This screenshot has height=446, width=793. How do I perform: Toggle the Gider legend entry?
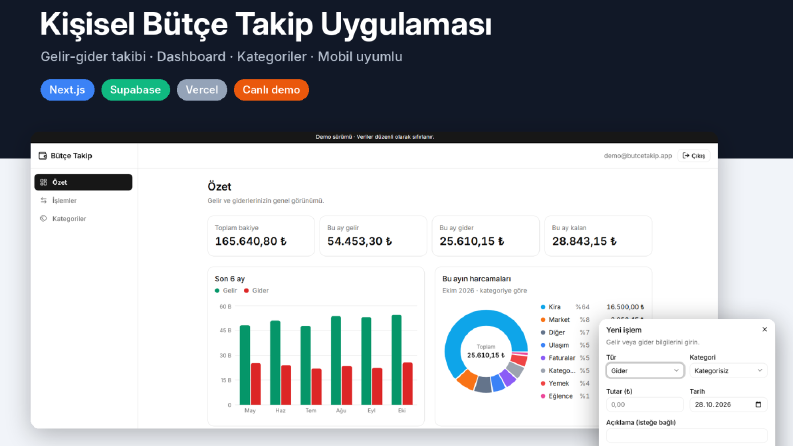tap(256, 291)
